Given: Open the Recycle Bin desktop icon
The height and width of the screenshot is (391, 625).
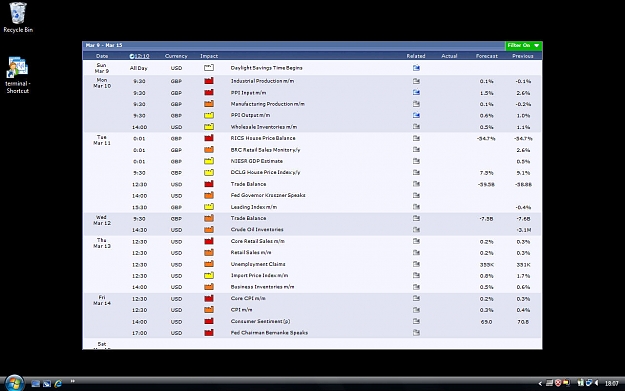Looking at the screenshot, I should click(x=18, y=18).
